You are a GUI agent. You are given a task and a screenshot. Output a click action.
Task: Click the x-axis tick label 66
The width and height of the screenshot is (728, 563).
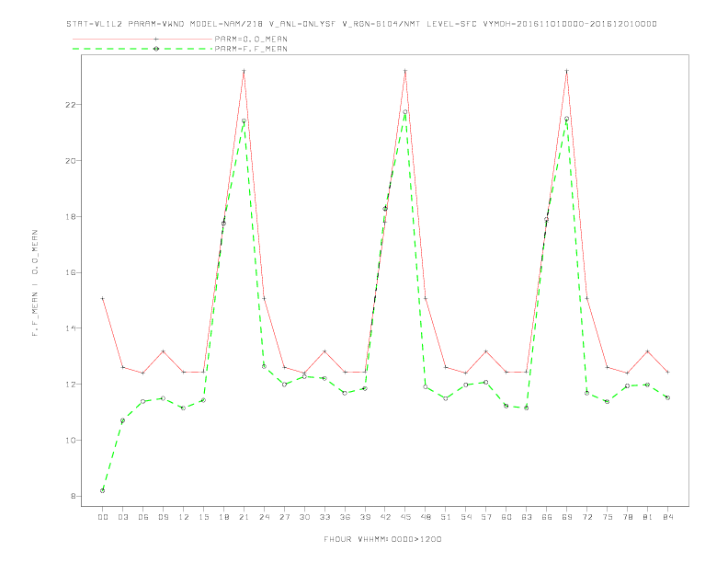[x=547, y=517]
